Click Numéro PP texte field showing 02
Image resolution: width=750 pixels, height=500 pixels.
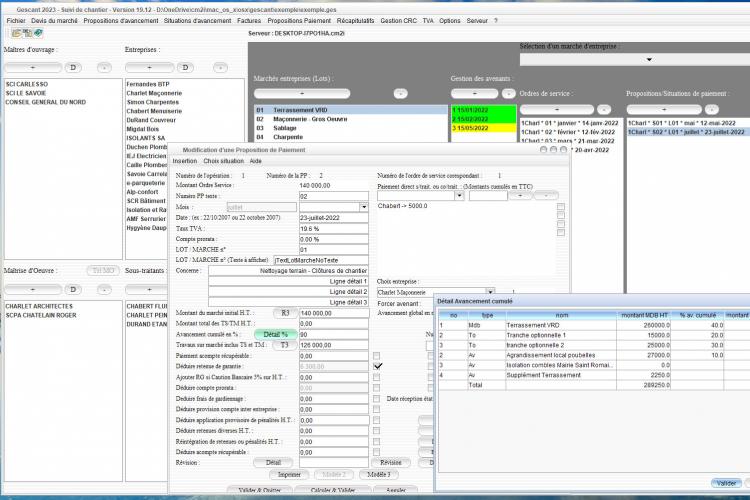(333, 196)
